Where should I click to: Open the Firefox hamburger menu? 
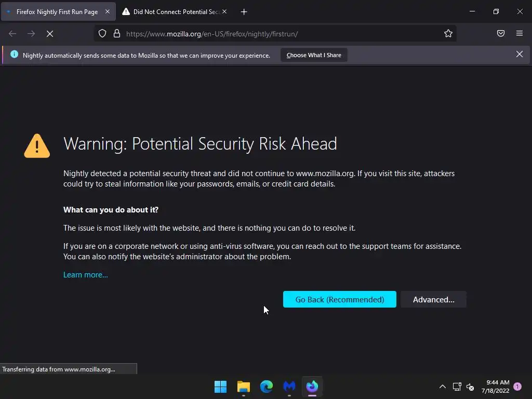tap(520, 33)
